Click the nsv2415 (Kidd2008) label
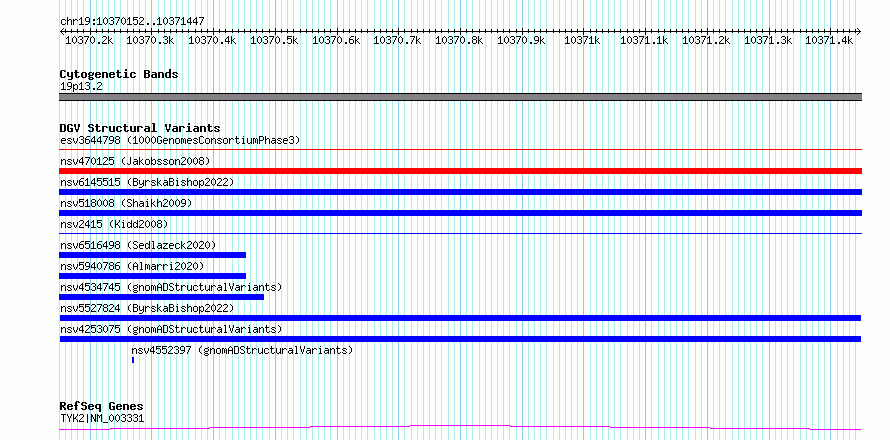 [114, 224]
